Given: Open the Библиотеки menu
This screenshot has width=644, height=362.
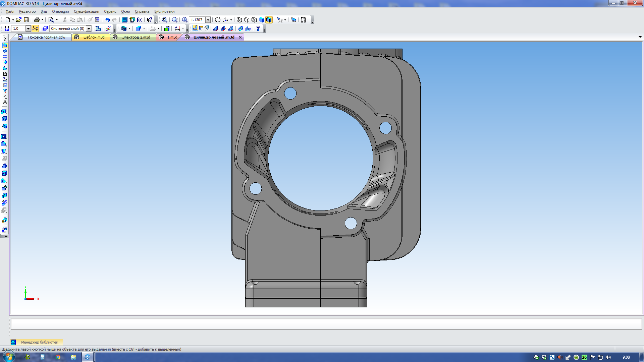Looking at the screenshot, I should (x=164, y=11).
